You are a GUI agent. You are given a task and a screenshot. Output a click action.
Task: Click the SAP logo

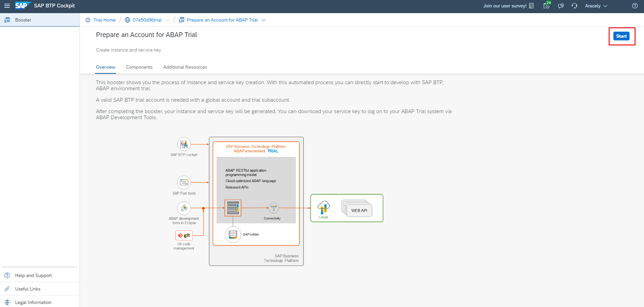point(22,6)
